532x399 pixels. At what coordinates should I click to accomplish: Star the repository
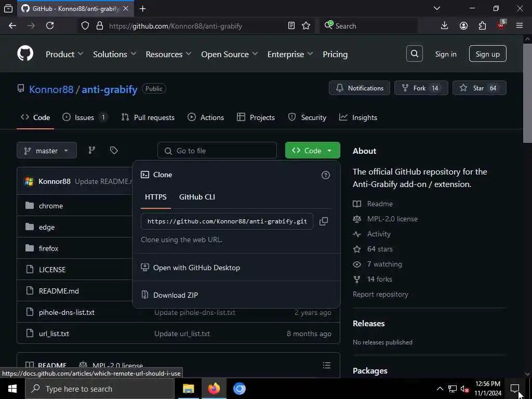tap(480, 88)
